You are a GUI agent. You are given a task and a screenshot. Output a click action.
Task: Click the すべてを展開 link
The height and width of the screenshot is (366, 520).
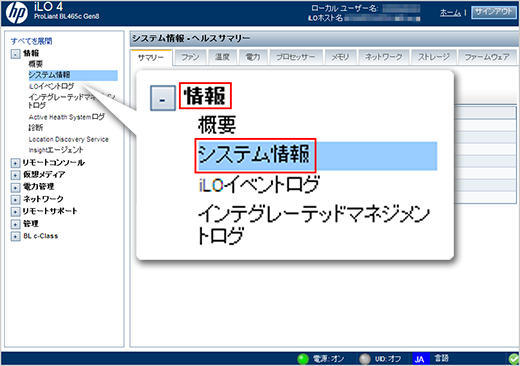point(32,41)
